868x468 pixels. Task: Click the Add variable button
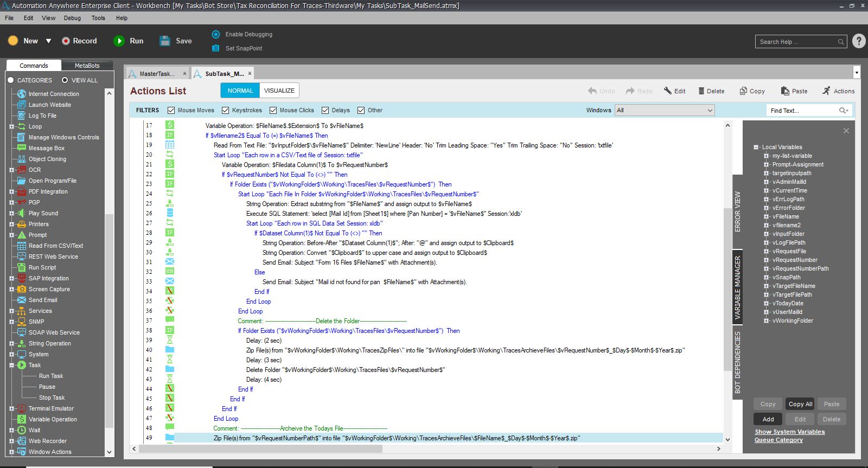pyautogui.click(x=768, y=419)
